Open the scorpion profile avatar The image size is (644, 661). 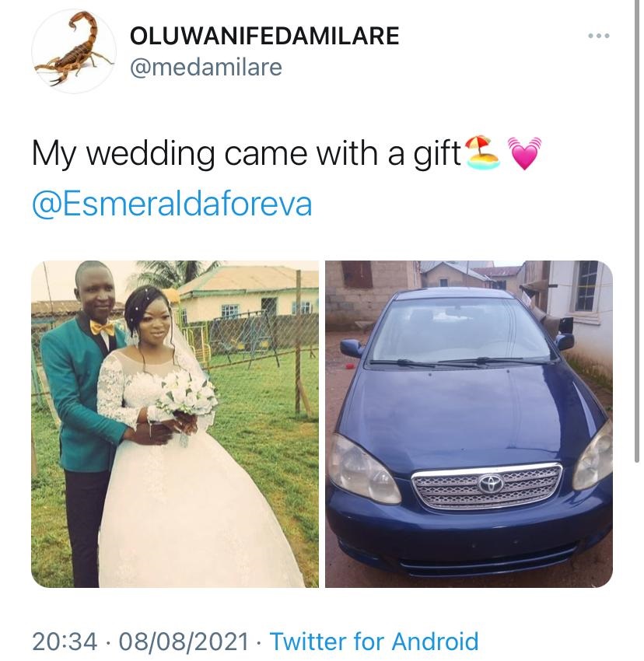point(75,51)
